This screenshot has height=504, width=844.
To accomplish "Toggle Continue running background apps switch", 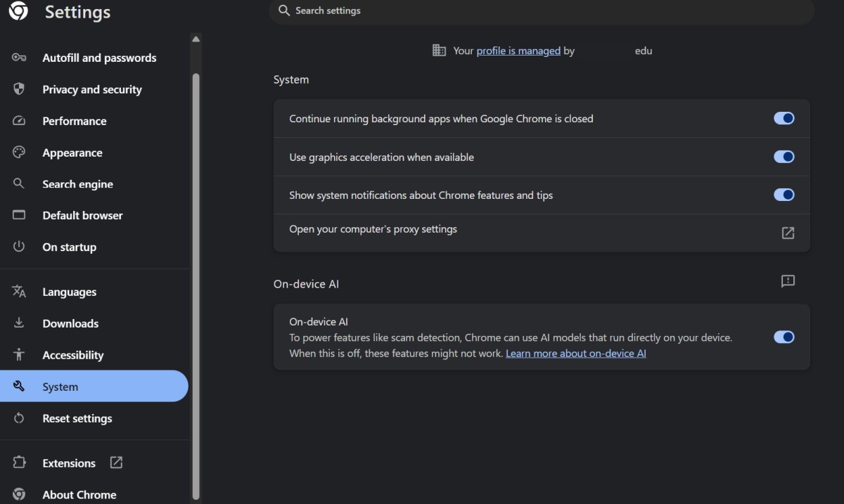I will pos(784,118).
